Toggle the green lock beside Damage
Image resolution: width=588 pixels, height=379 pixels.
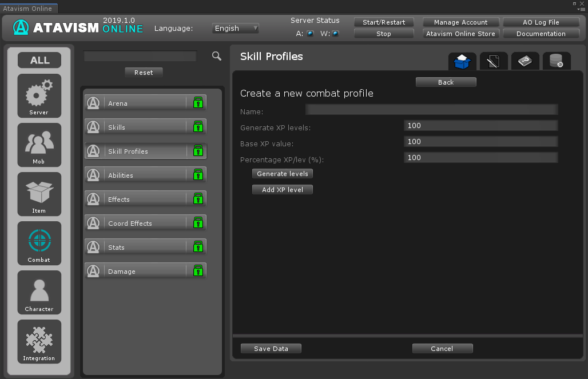click(x=198, y=271)
